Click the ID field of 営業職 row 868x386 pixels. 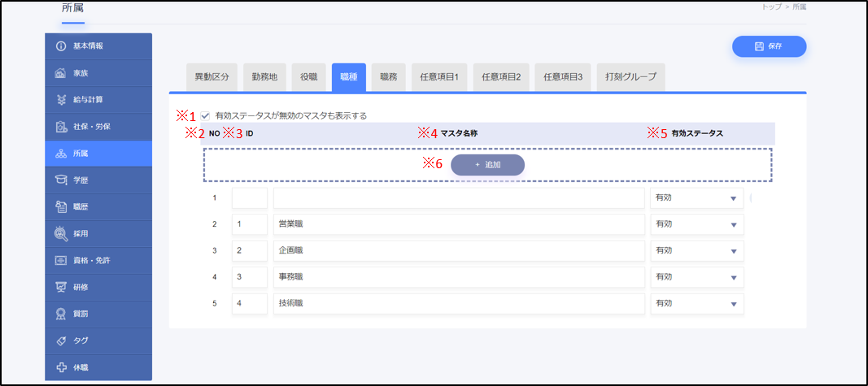click(x=250, y=224)
